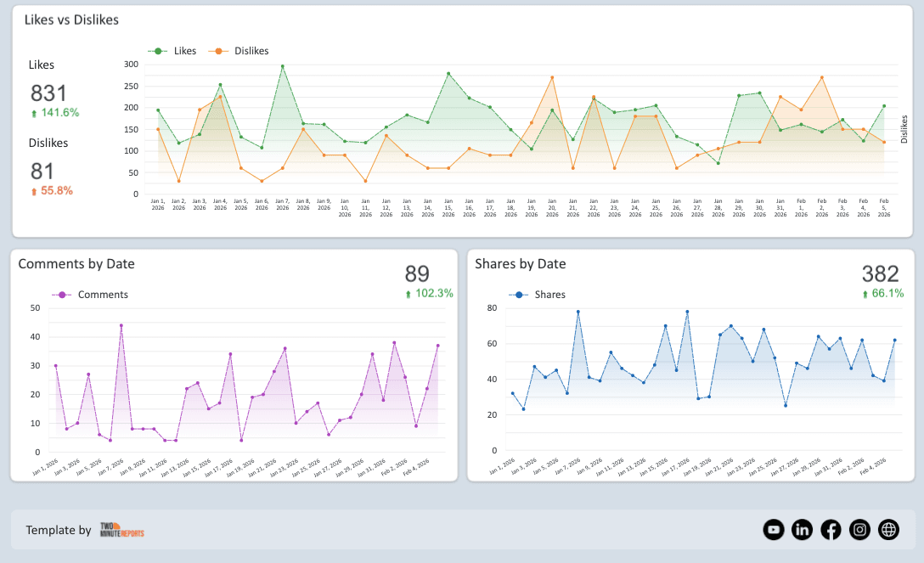
Task: Click the Comments by Date title
Action: (77, 264)
